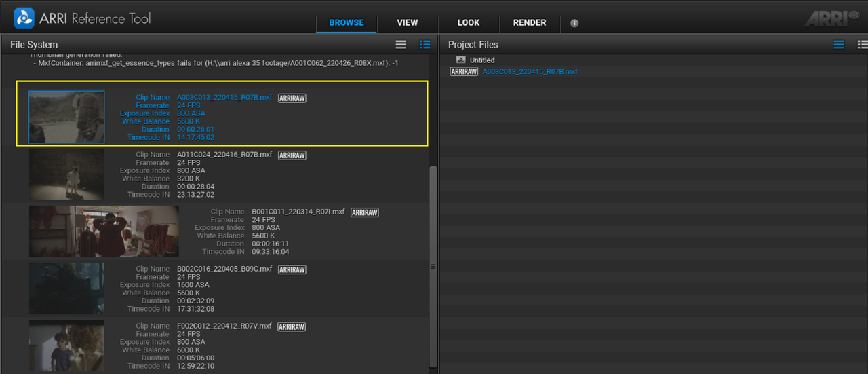Go to the RENDER tab
Viewport: 868px width, 374px height.
(x=530, y=22)
